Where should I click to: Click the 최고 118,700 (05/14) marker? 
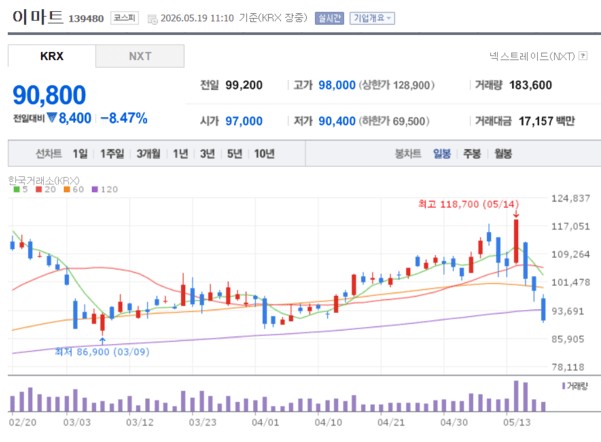468,204
